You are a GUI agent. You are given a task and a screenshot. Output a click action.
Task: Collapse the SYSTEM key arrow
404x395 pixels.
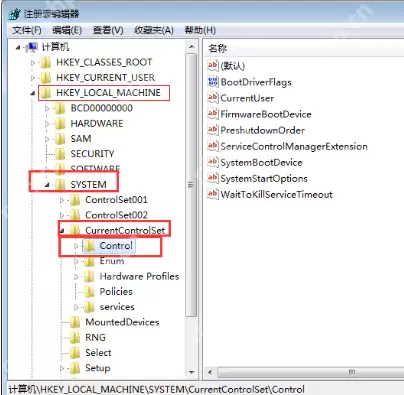(x=47, y=185)
